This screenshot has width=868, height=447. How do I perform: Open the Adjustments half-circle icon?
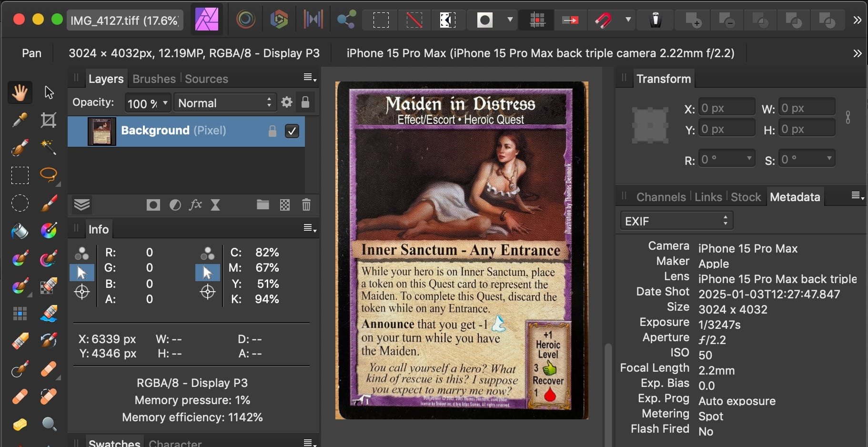tap(175, 205)
